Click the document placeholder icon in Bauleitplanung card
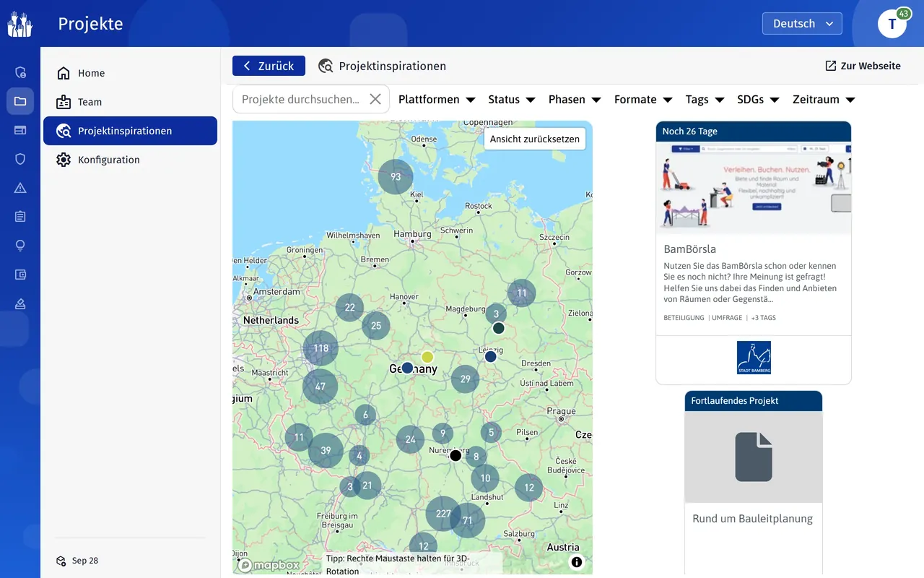 pyautogui.click(x=754, y=457)
